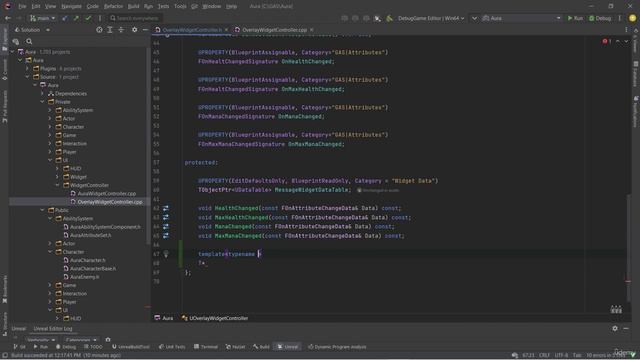Expand the AbilitySystem folder under Private
The height and width of the screenshot is (360, 640).
(x=50, y=110)
